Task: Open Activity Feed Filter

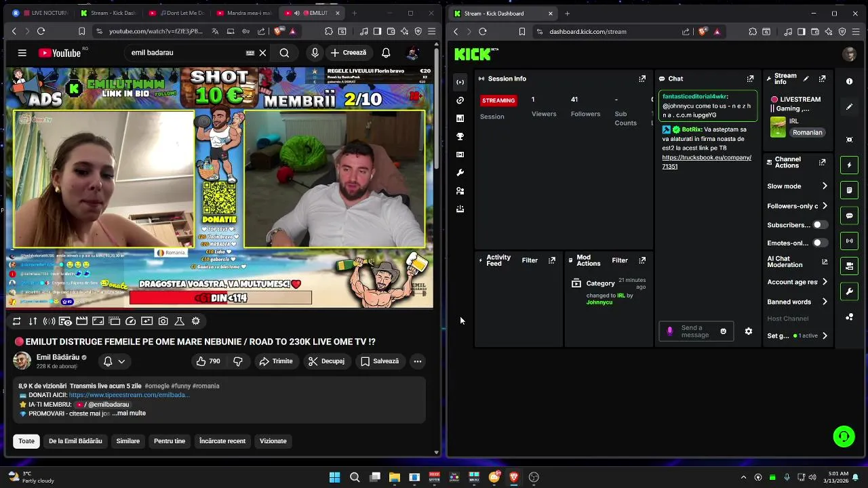Action: click(x=530, y=260)
